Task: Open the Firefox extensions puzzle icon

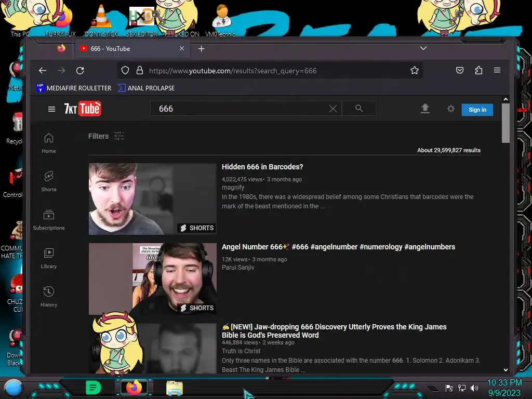Action: [478, 70]
